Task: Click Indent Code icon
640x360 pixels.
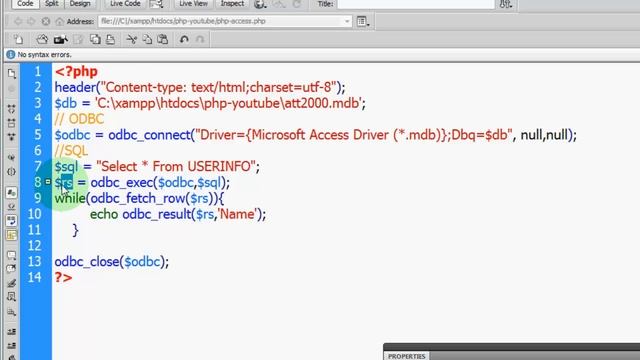Action: (x=11, y=331)
